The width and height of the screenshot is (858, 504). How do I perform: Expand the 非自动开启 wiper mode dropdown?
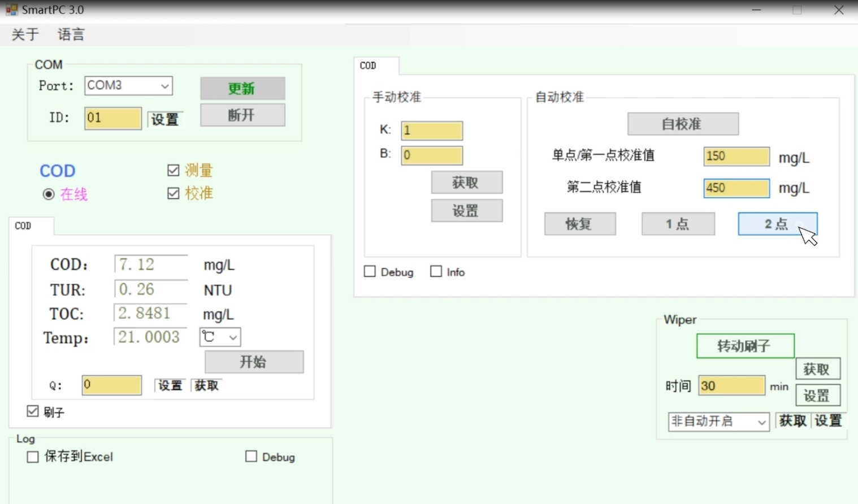(761, 422)
